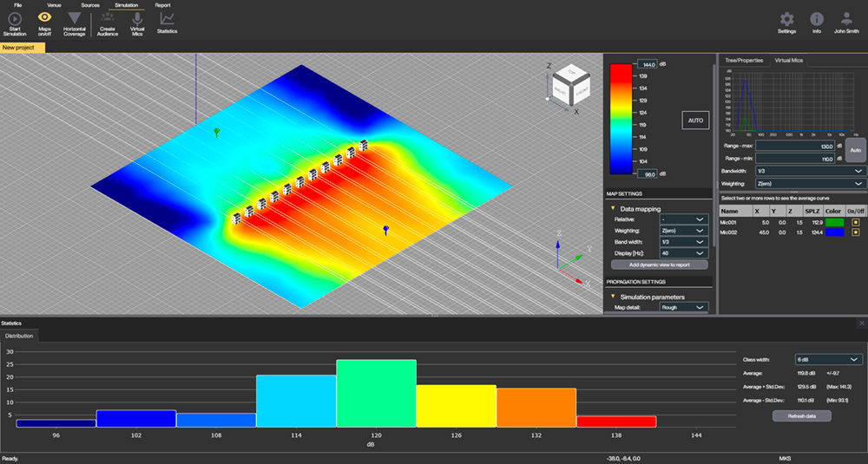Image resolution: width=868 pixels, height=464 pixels.
Task: Toggle Mic002 on/off checkbox
Action: [x=855, y=232]
